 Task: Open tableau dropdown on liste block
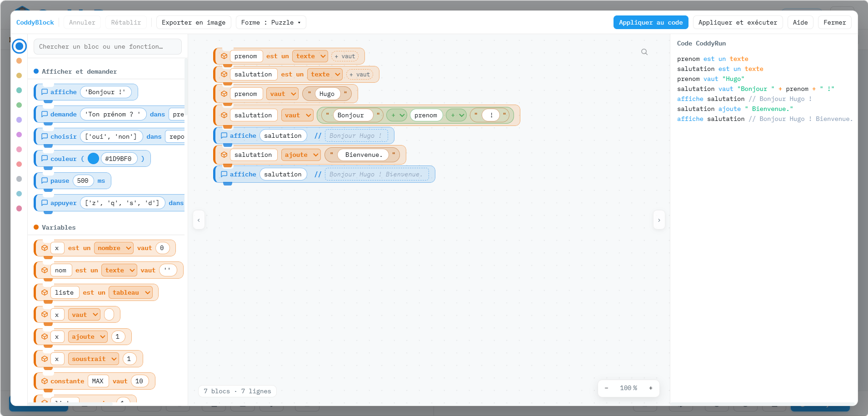[130, 292]
